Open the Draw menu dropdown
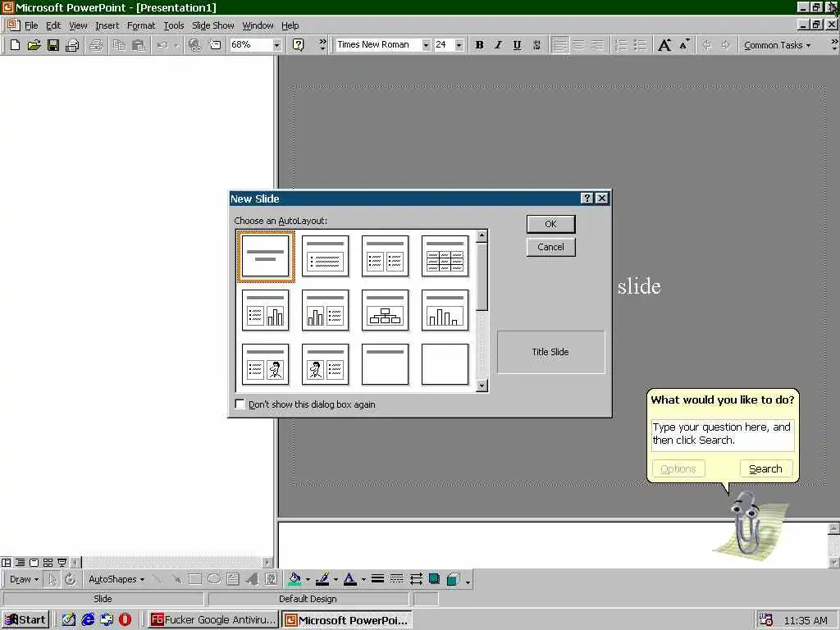This screenshot has height=630, width=840. pos(24,579)
